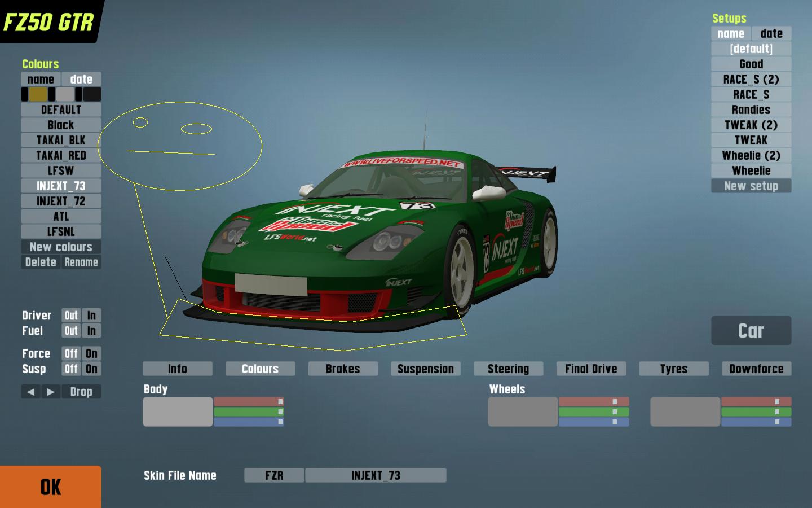This screenshot has height=508, width=812.
Task: Switch to the Tyres tab
Action: [674, 369]
